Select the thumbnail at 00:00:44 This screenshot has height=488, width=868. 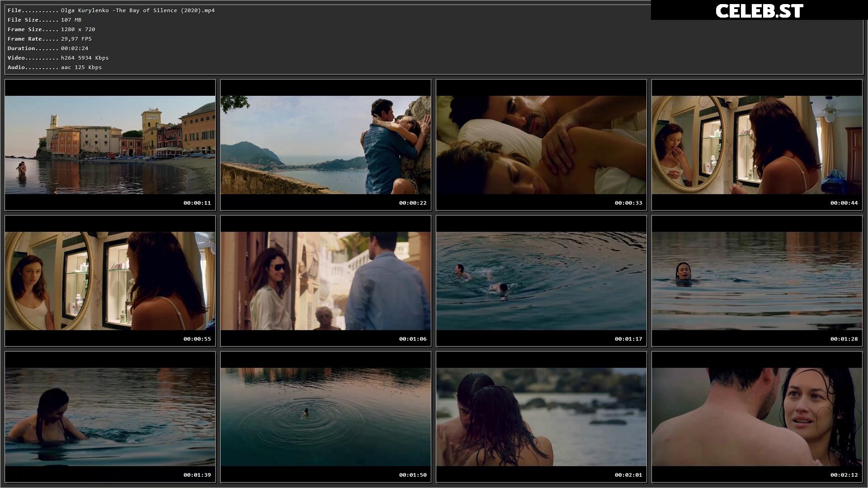coord(757,145)
